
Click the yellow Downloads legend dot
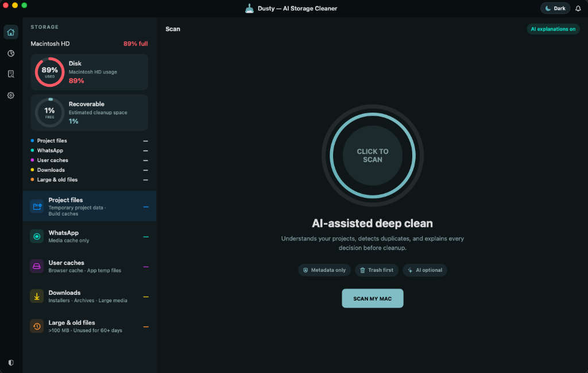(x=32, y=170)
